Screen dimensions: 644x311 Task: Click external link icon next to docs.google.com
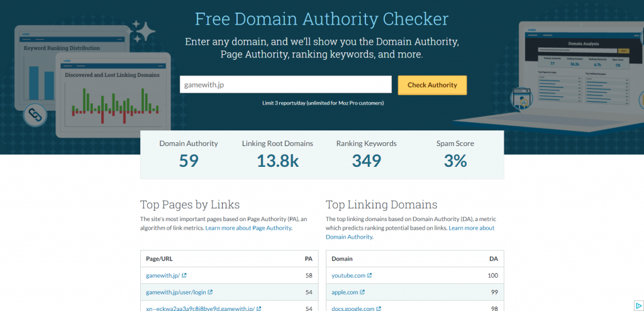[x=379, y=308]
